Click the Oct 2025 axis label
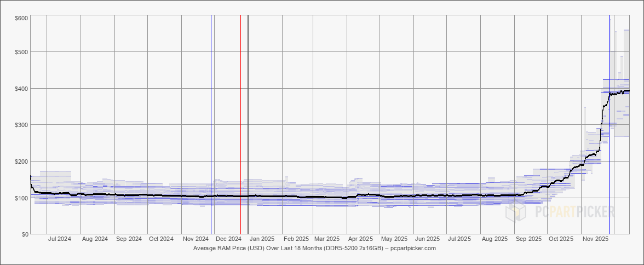Viewport: 644px width, 265px height. [561, 239]
